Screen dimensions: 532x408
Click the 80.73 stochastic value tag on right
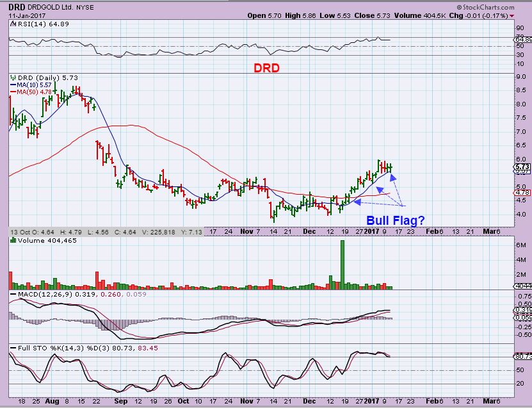click(523, 356)
